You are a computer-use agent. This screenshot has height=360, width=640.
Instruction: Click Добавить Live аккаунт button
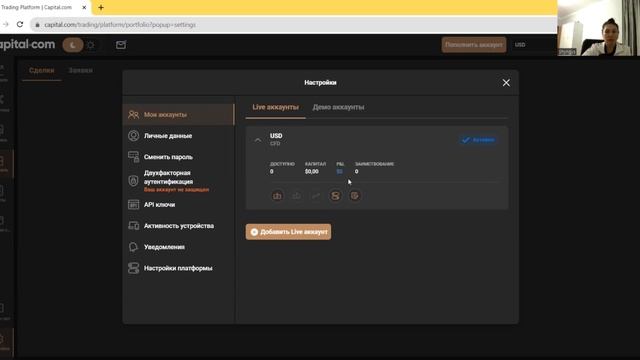coord(288,232)
